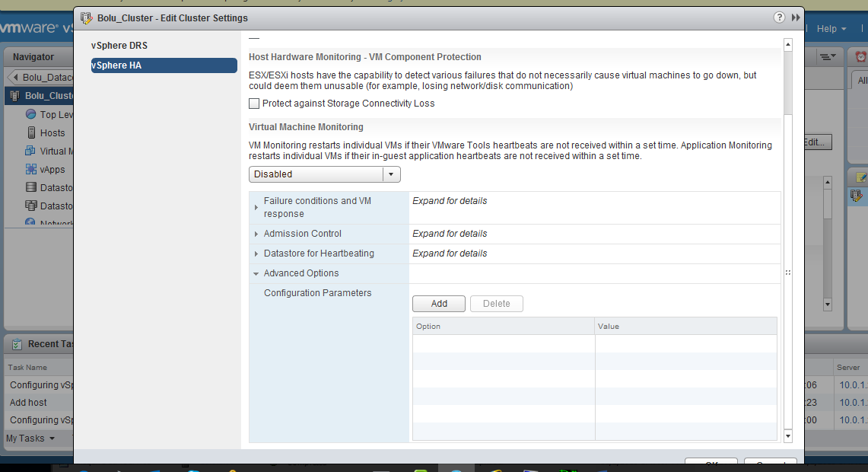Click the Value column header
This screenshot has height=472, width=868.
click(x=686, y=327)
